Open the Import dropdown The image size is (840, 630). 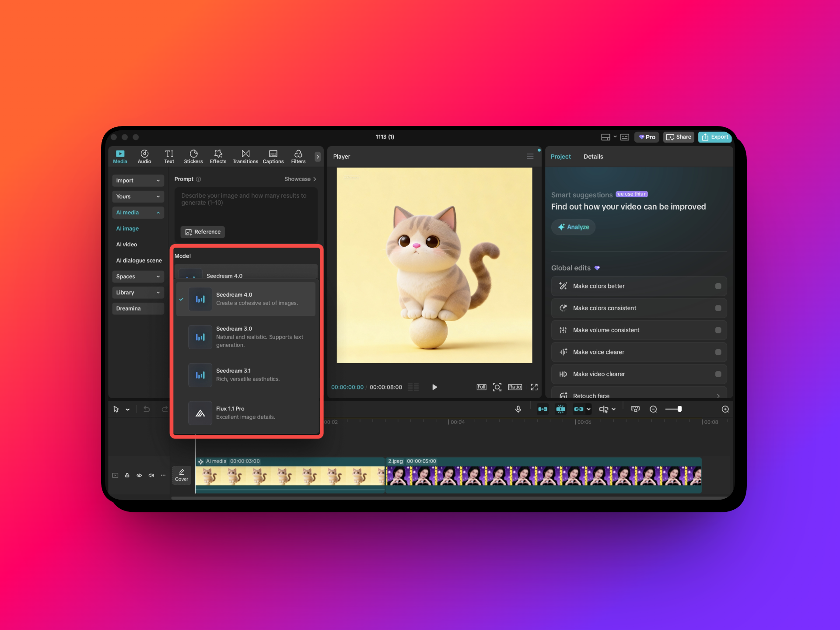pyautogui.click(x=138, y=180)
